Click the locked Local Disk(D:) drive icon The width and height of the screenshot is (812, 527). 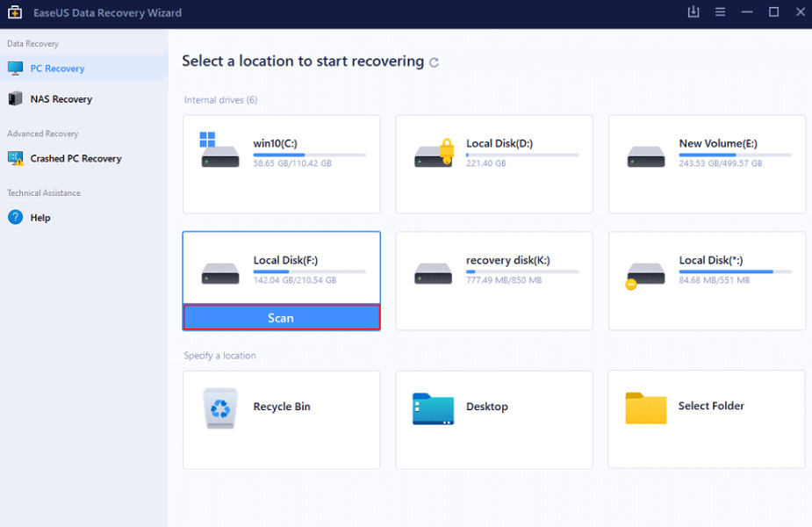tap(434, 153)
